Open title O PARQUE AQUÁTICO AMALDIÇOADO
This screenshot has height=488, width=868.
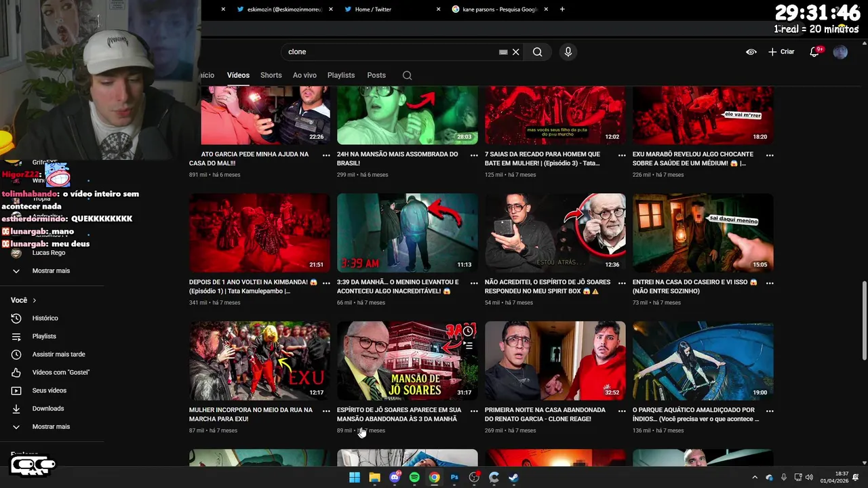click(x=696, y=414)
